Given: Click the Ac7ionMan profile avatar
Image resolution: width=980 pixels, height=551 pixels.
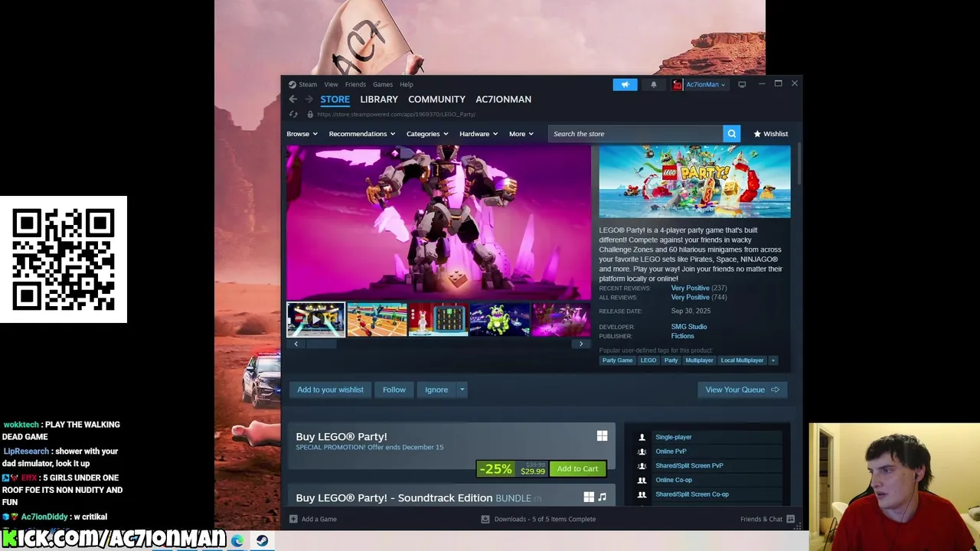Looking at the screenshot, I should tap(678, 84).
